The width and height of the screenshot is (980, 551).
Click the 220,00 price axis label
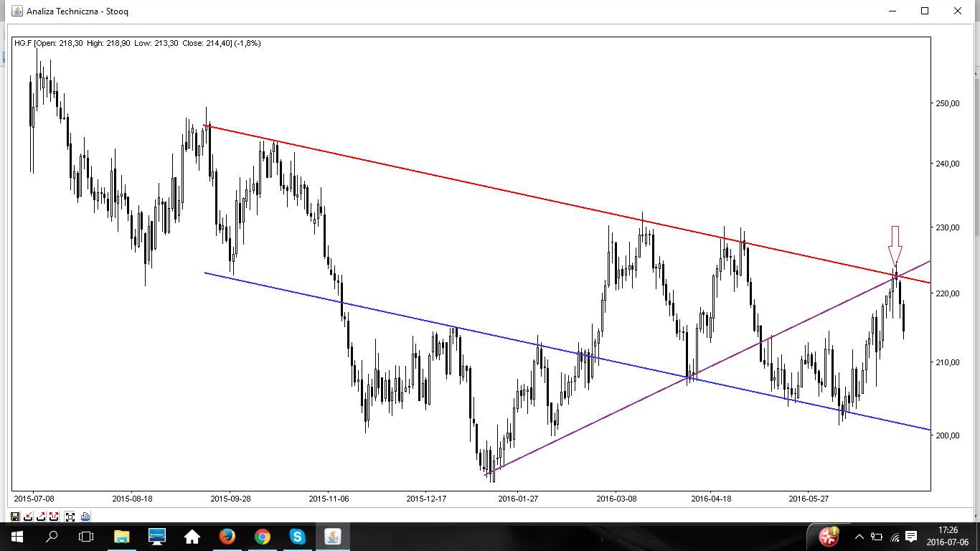[x=946, y=293]
